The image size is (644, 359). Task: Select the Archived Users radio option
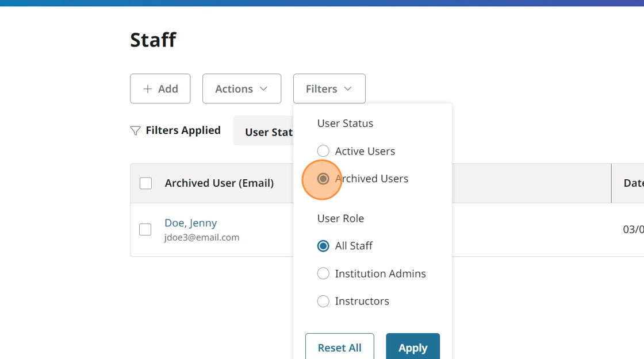[323, 179]
